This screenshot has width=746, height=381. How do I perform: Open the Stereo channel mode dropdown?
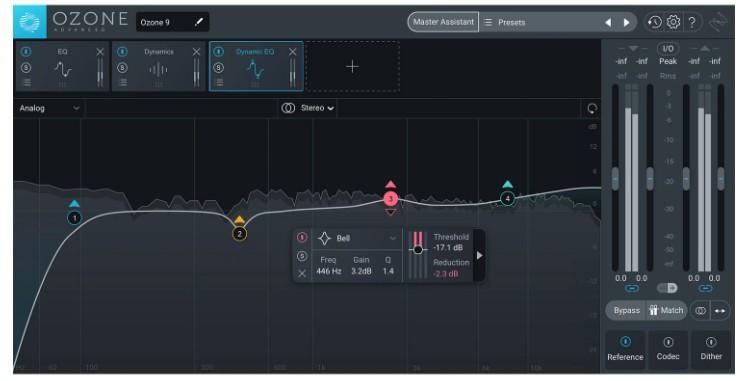click(x=317, y=108)
